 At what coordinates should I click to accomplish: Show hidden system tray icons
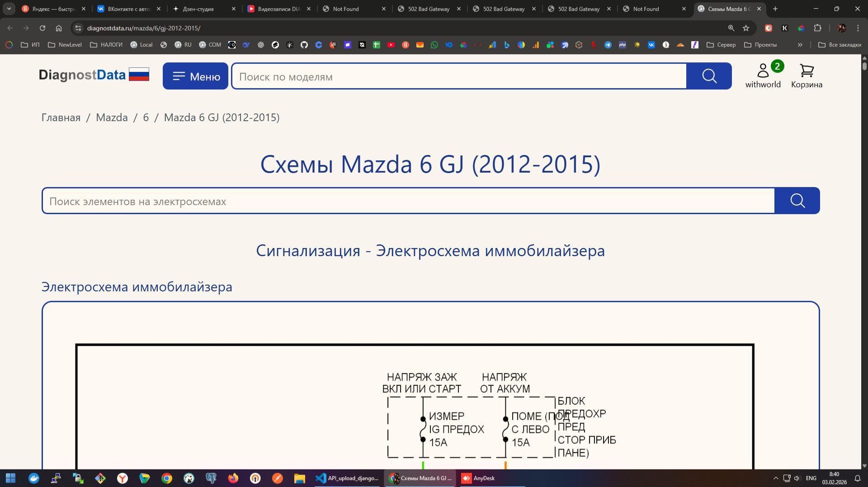[776, 478]
